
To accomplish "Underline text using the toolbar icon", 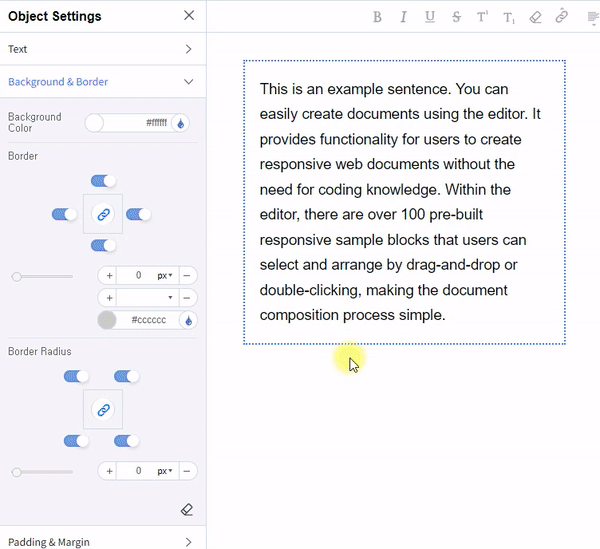I will pyautogui.click(x=430, y=17).
